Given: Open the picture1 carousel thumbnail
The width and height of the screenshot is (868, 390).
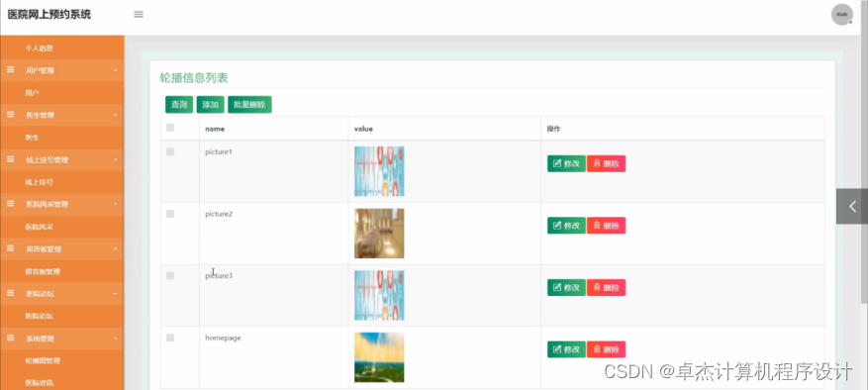Looking at the screenshot, I should tap(379, 171).
